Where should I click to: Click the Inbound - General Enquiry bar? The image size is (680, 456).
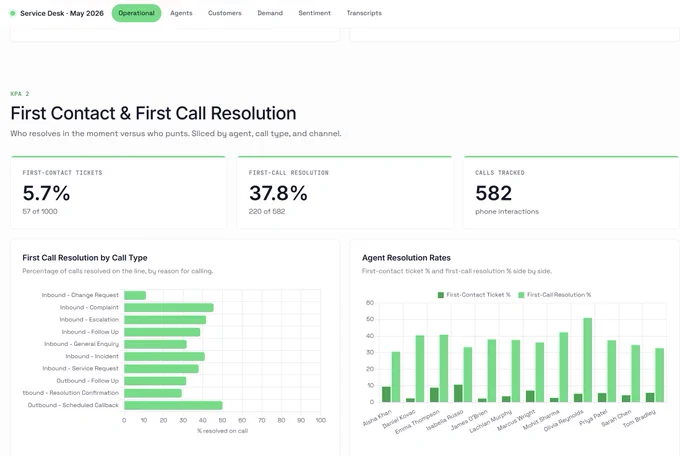click(x=155, y=344)
